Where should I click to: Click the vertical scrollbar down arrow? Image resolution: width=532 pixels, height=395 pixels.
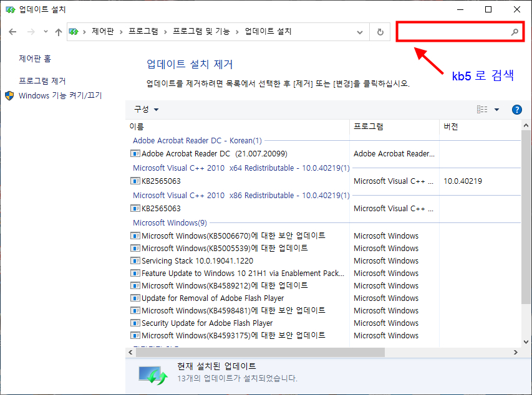pos(526,342)
